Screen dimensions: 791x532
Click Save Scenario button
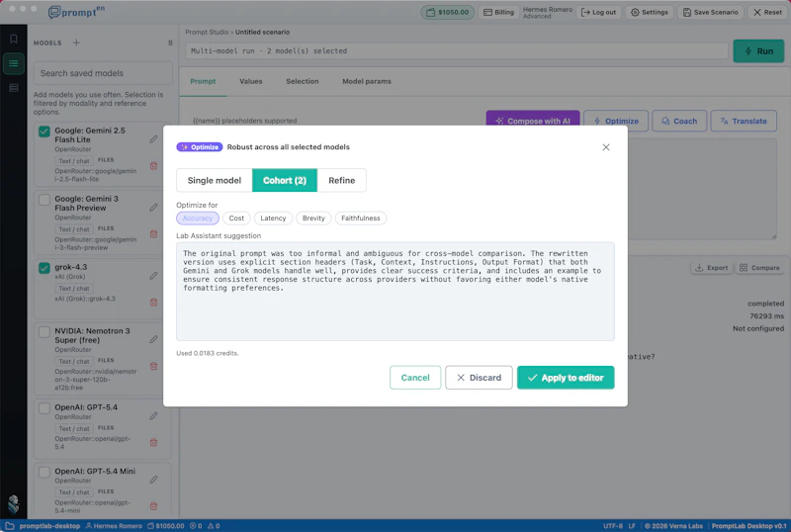tap(710, 12)
